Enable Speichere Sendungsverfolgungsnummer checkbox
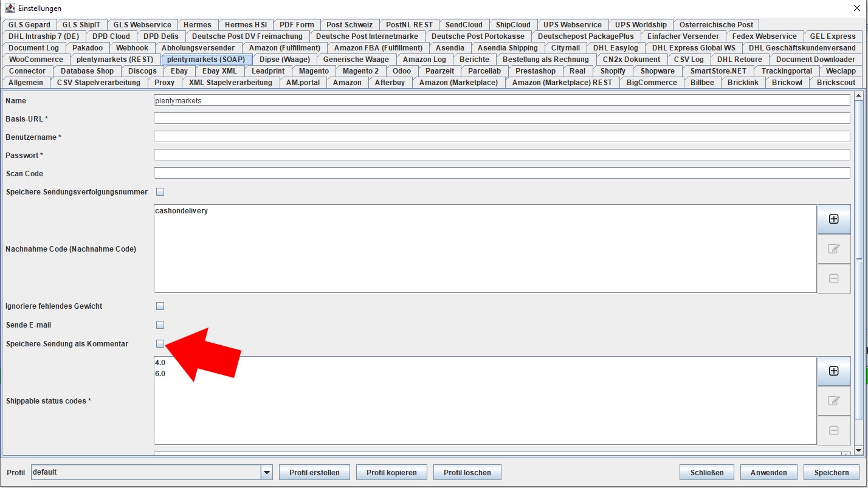The image size is (868, 488). pyautogui.click(x=160, y=192)
